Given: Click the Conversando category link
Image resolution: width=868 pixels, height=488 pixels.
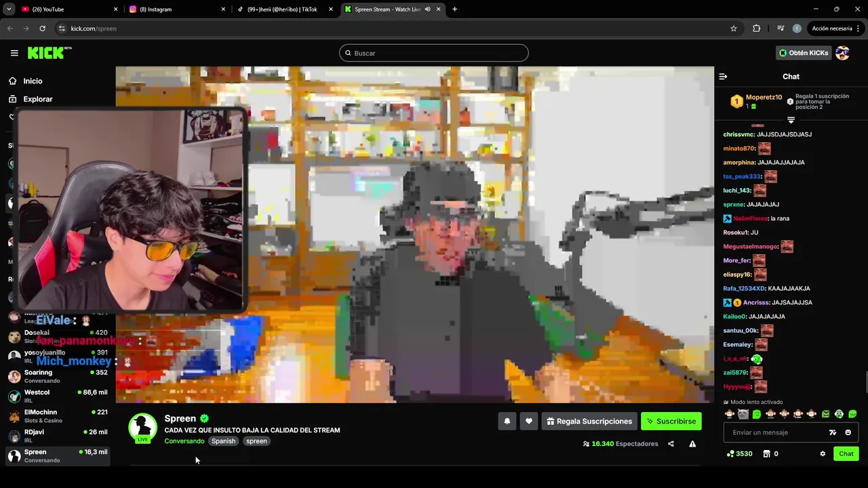Looking at the screenshot, I should [184, 441].
